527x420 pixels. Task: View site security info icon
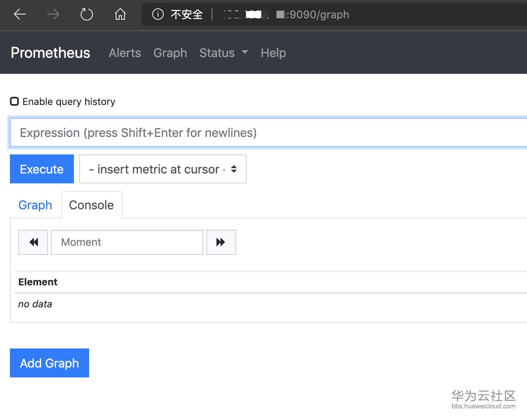[x=158, y=14]
